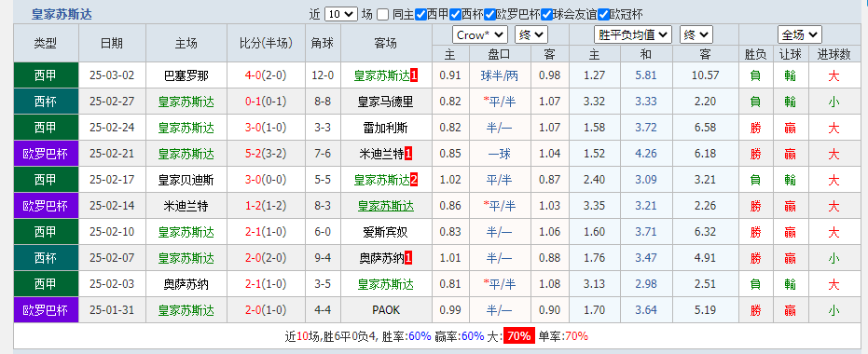Click score 3-0(0-0) at 皇家贝迪斯
868x354 pixels.
pos(266,180)
